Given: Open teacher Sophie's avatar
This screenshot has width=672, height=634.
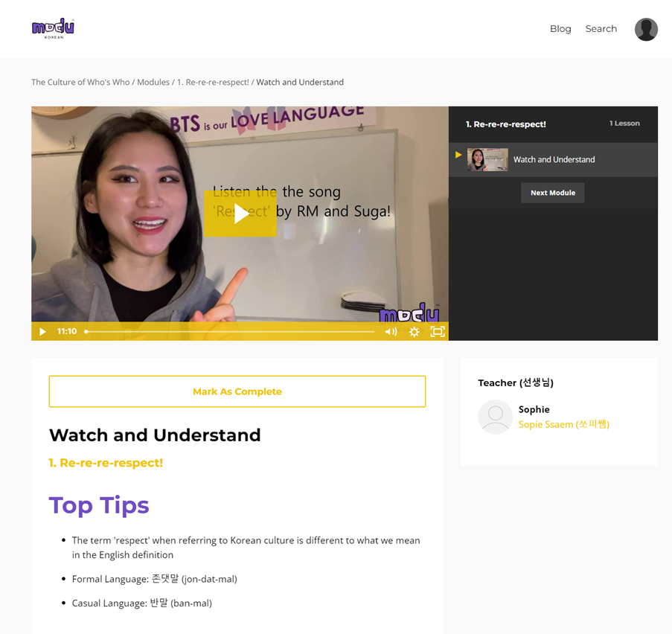Looking at the screenshot, I should point(496,417).
